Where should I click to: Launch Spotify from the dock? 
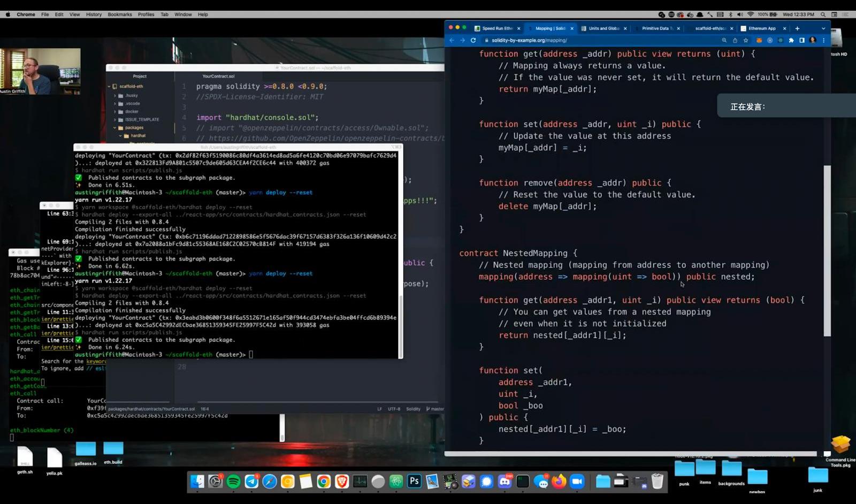click(233, 482)
